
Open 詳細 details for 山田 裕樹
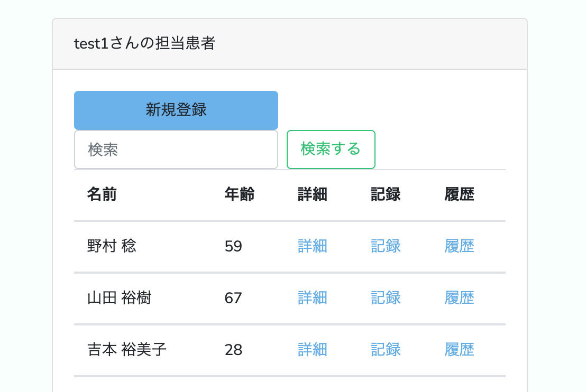(312, 297)
